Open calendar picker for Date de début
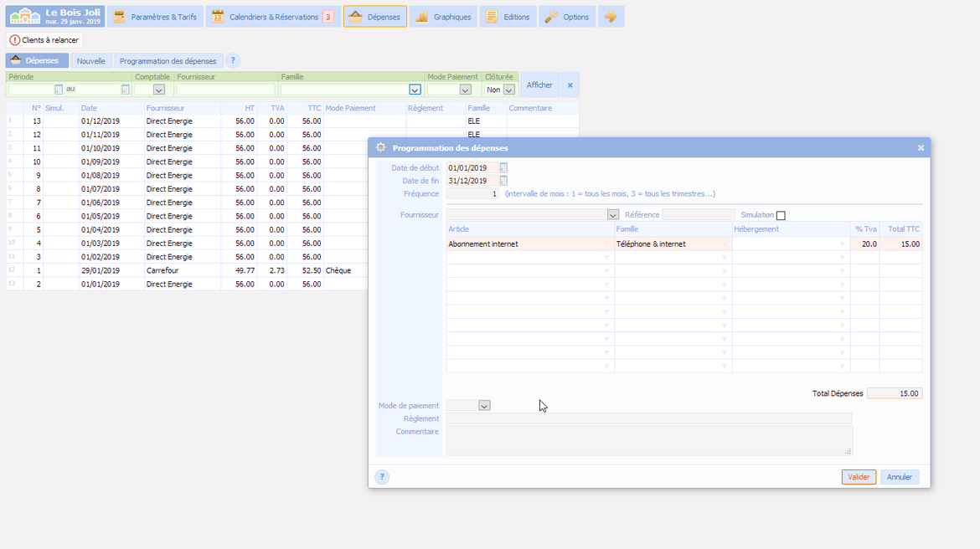 pyautogui.click(x=503, y=168)
